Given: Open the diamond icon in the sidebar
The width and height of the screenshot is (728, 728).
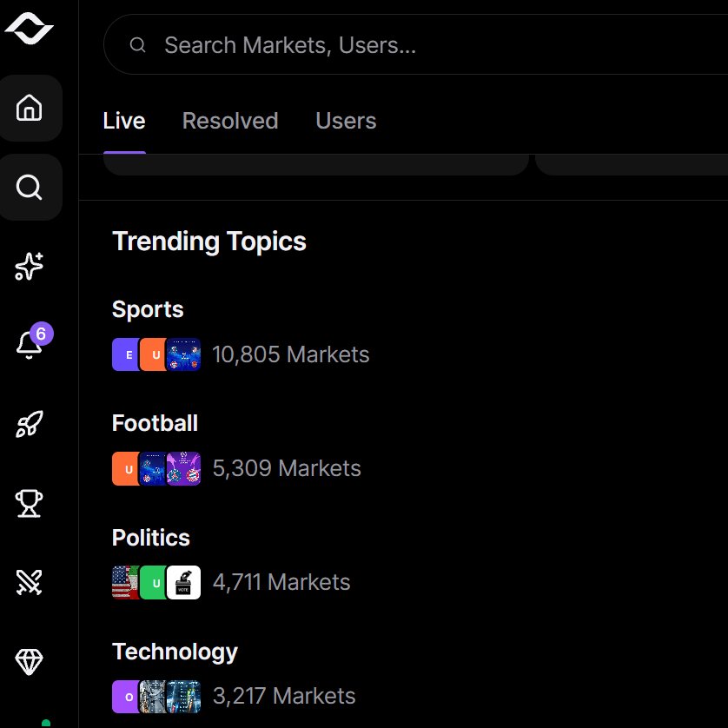Looking at the screenshot, I should pyautogui.click(x=30, y=662).
